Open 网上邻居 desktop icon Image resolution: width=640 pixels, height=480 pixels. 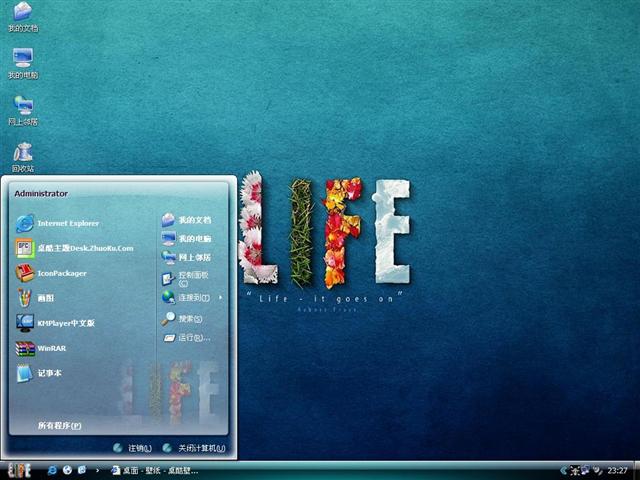23,108
